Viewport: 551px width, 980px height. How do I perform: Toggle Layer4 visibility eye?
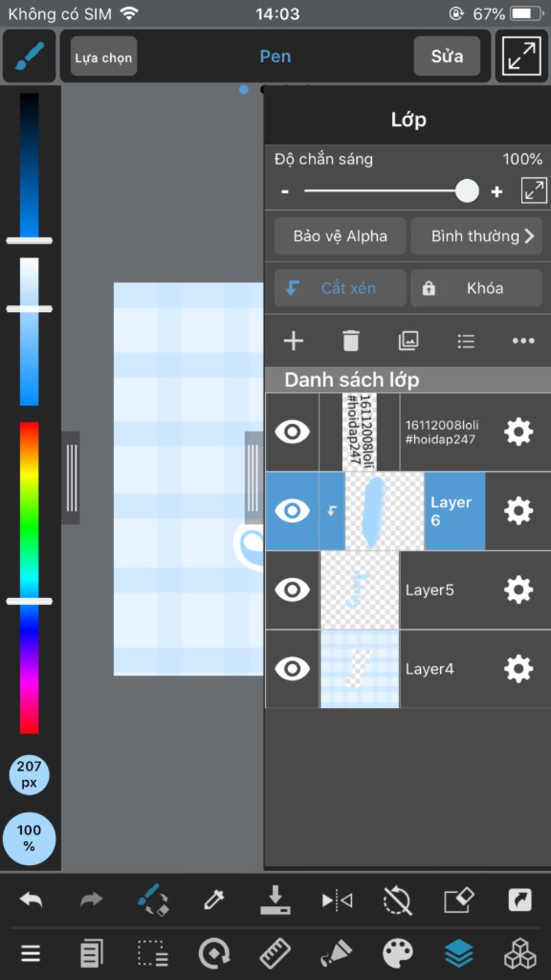292,669
